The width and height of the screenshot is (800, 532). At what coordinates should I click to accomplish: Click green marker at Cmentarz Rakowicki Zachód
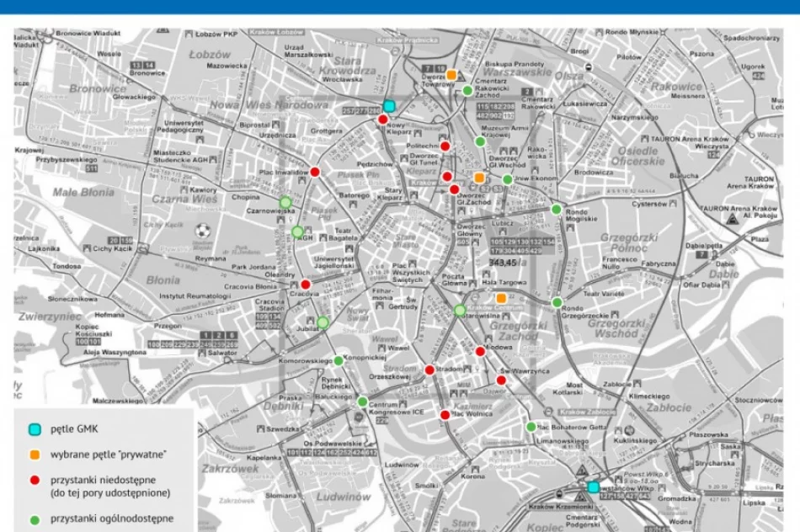point(467,90)
